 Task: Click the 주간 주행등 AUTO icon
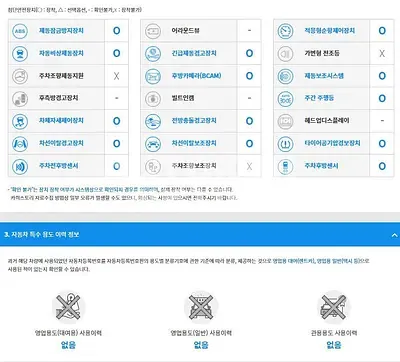point(285,99)
